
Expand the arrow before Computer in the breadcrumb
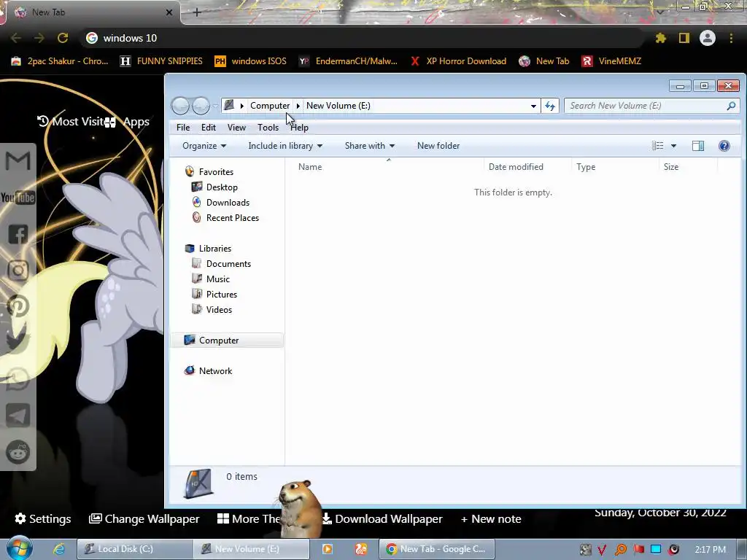[242, 106]
